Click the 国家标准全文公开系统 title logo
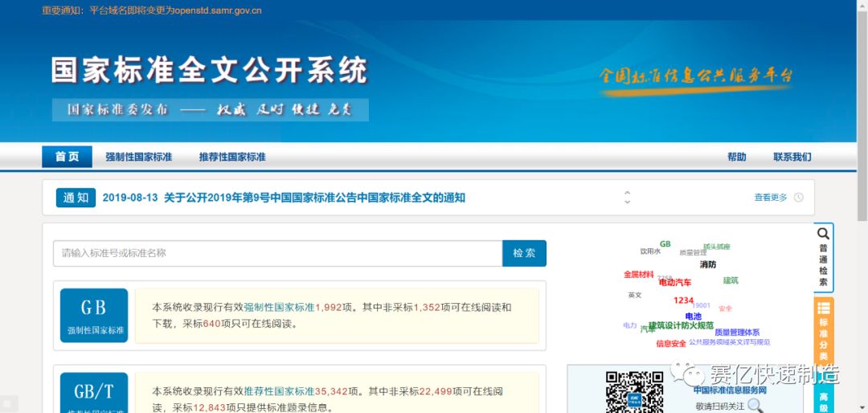 [x=210, y=71]
